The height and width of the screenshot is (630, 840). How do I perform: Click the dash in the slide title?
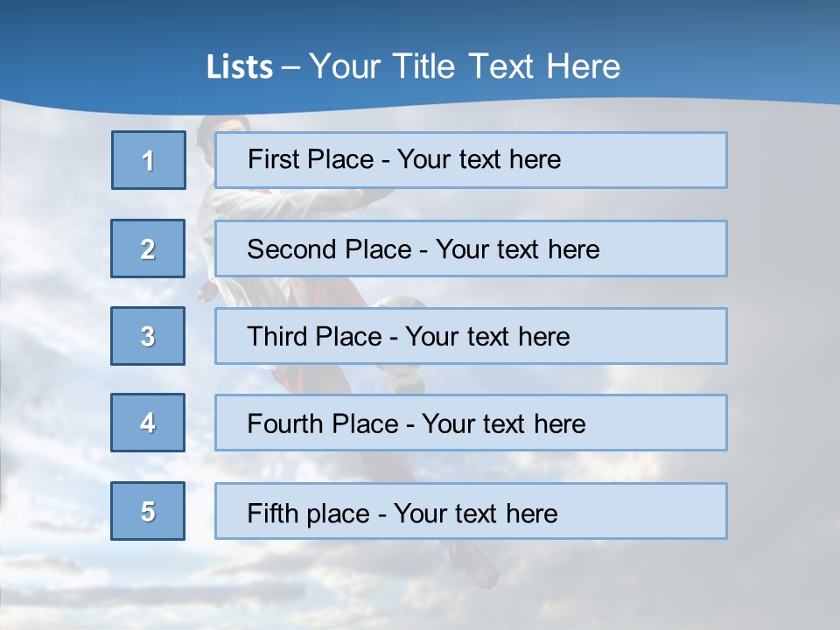290,67
